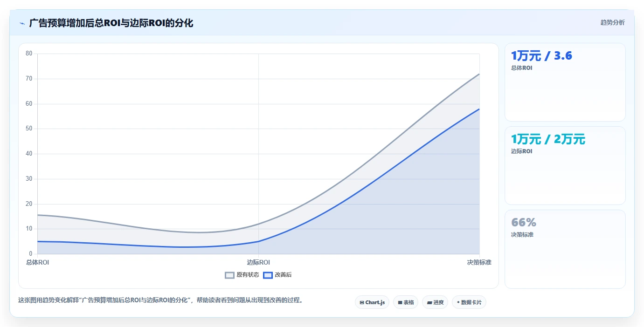Click the 66% value in the card

coord(524,222)
